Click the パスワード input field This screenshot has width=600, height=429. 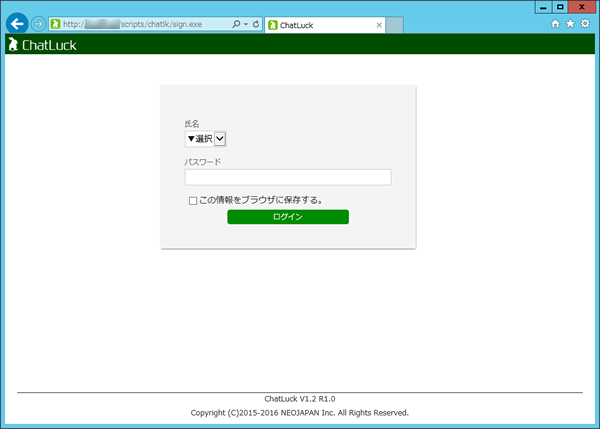click(x=288, y=177)
